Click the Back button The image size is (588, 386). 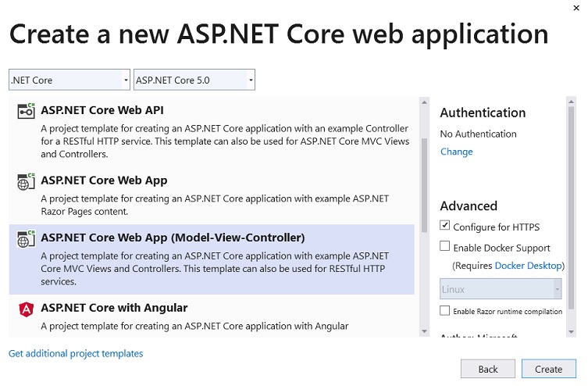point(488,369)
